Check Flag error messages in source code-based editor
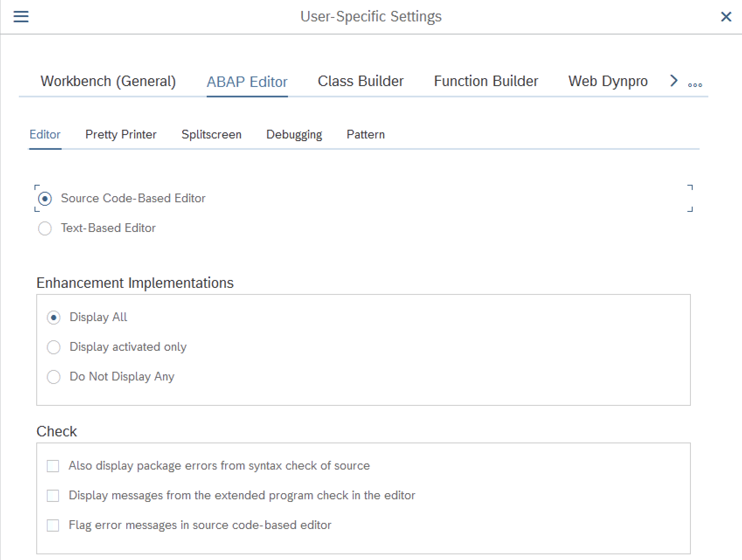742x560 pixels. pyautogui.click(x=53, y=525)
